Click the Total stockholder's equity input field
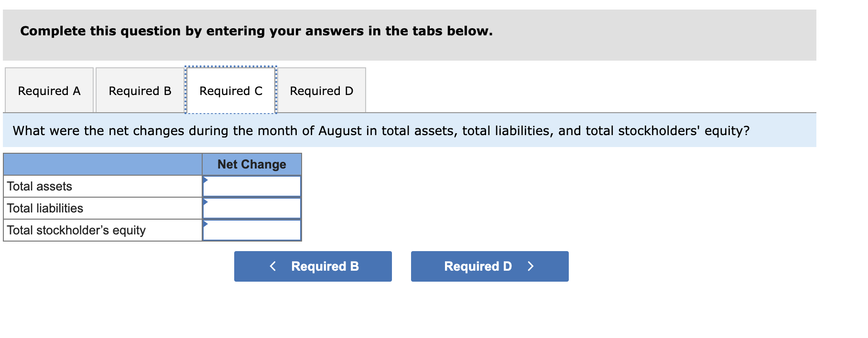The width and height of the screenshot is (868, 338). tap(252, 230)
